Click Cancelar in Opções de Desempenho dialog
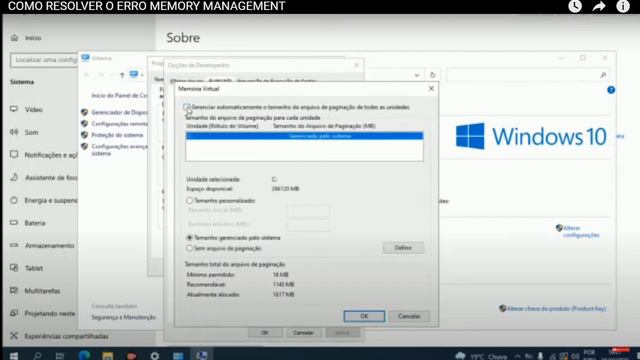This screenshot has width=640, height=360. tap(303, 333)
